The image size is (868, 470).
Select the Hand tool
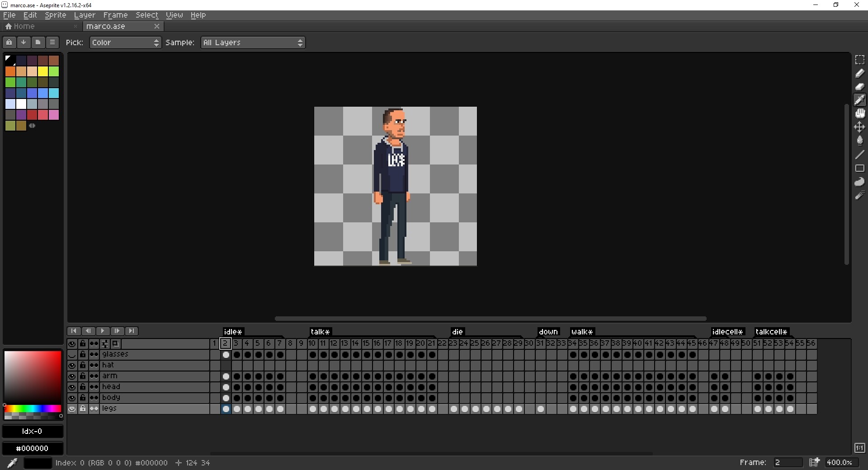(859, 113)
